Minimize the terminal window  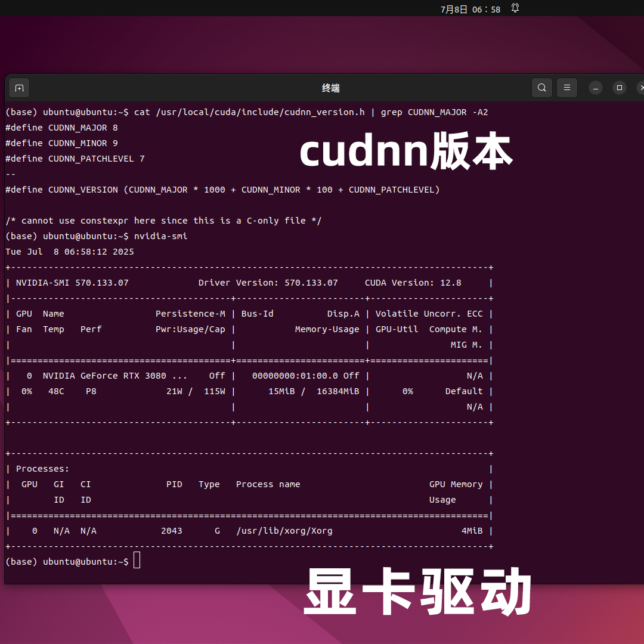(596, 88)
